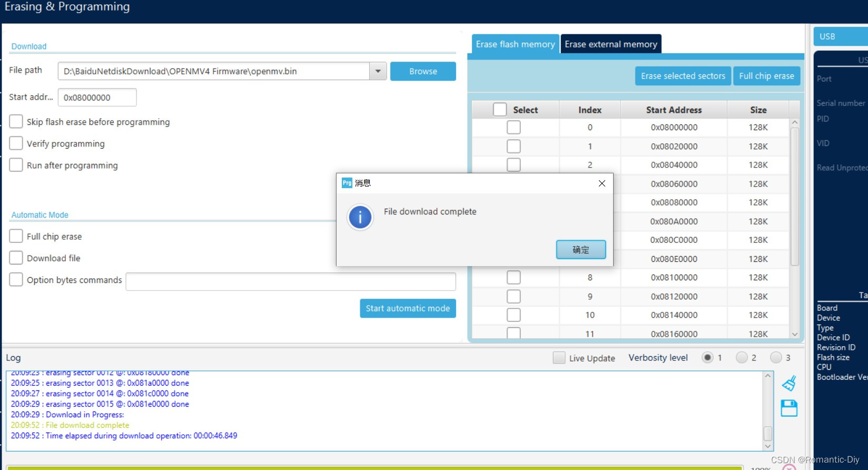Click the 0x080E0000 address cell
Screen dimensions: 868x470
[x=674, y=259]
